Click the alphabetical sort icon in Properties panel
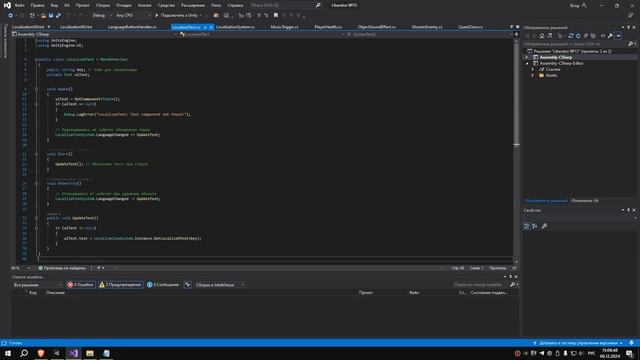Viewport: 640px width, 360px height. coord(535,226)
